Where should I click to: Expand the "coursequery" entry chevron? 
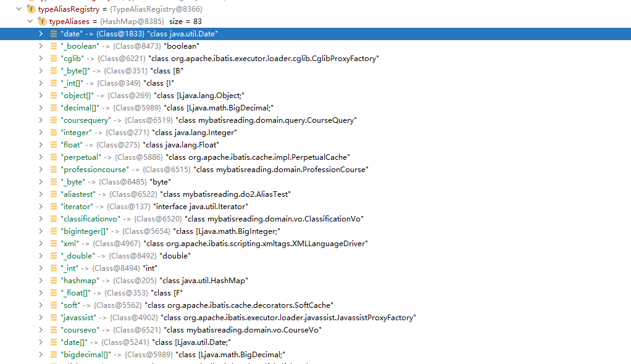coord(41,120)
